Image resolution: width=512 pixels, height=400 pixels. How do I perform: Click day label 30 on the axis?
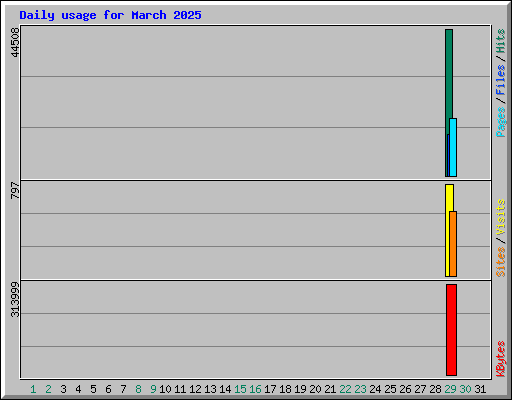(465, 389)
